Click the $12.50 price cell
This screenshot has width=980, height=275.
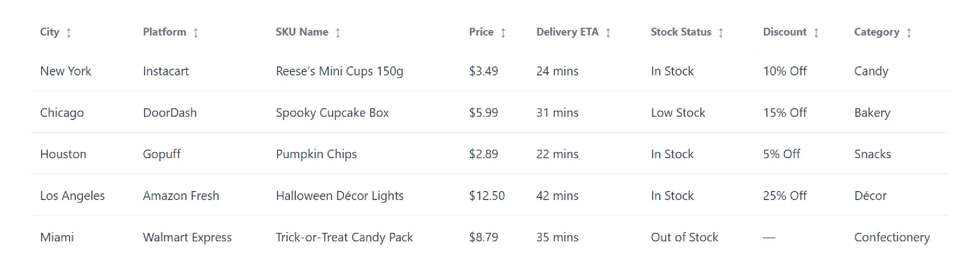click(x=487, y=196)
